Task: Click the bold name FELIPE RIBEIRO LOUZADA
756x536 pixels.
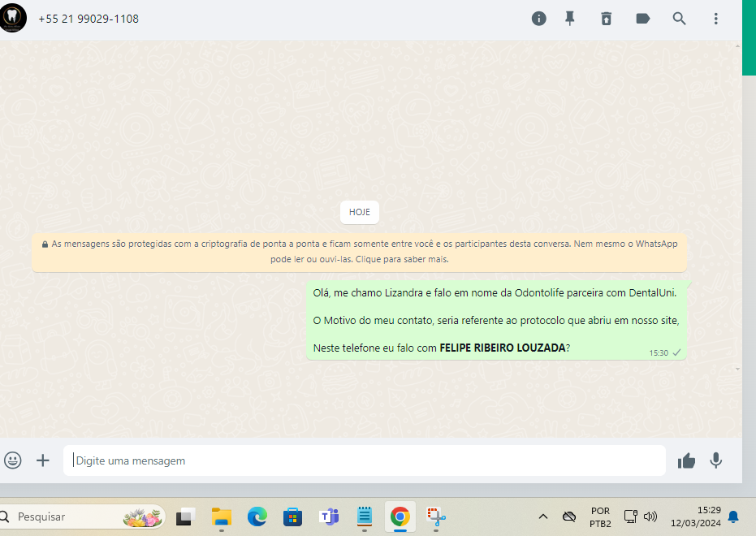Action: (x=503, y=348)
